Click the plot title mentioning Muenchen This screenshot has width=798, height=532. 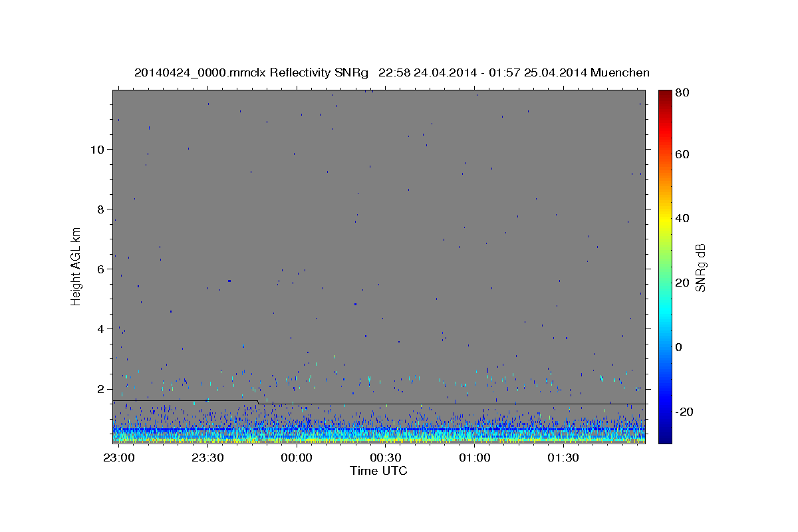392,72
